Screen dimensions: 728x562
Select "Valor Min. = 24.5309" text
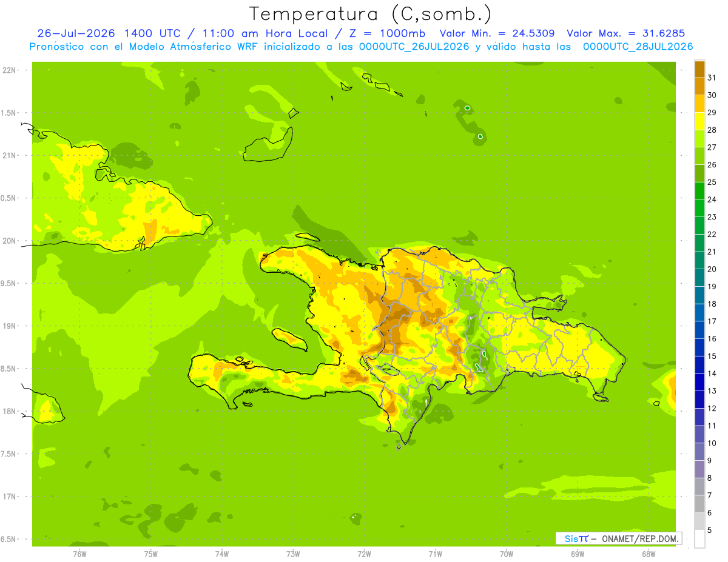point(497,33)
